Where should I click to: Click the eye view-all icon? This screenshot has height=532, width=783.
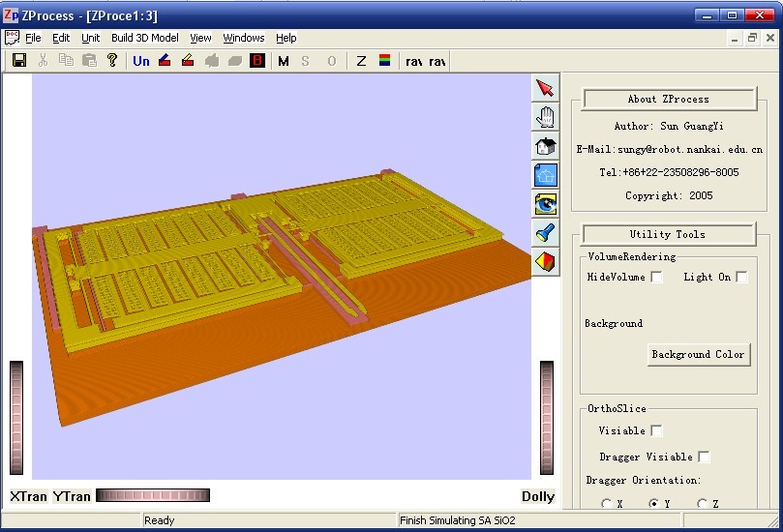click(x=545, y=204)
